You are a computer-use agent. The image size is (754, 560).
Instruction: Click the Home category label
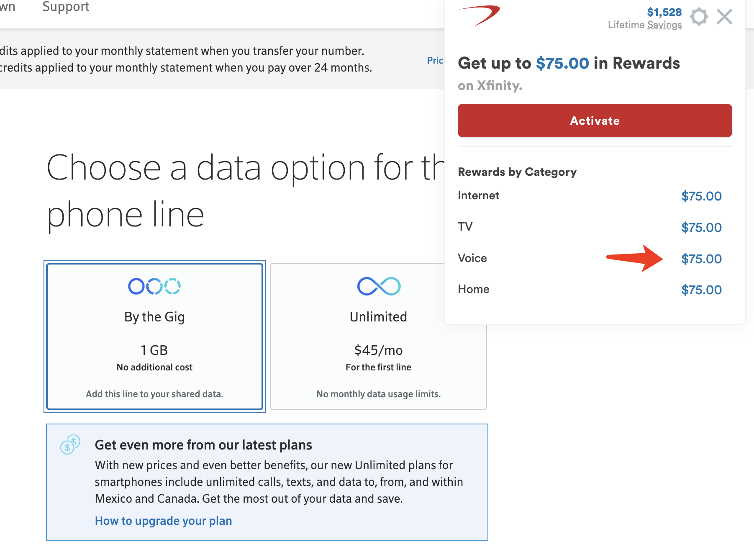[473, 289]
